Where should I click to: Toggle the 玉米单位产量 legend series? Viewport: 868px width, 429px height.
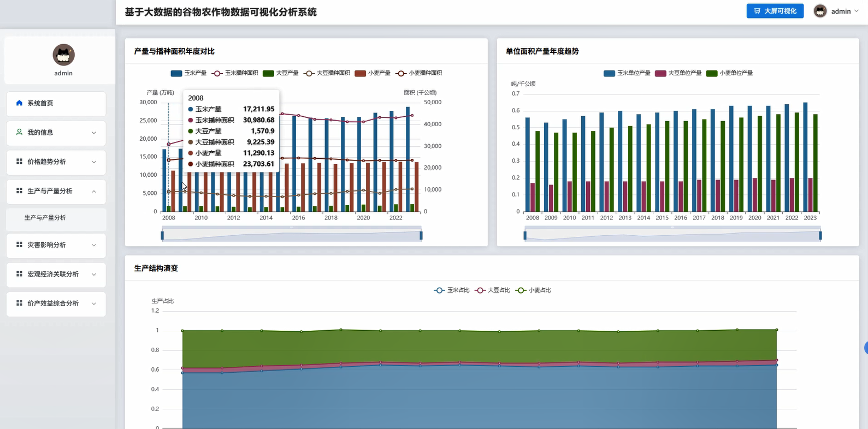(627, 73)
